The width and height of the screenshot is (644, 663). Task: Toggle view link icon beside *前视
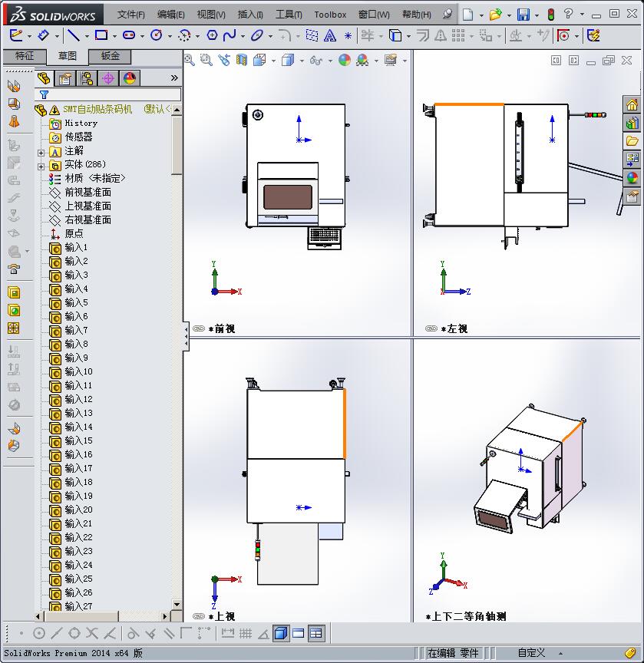pos(198,328)
